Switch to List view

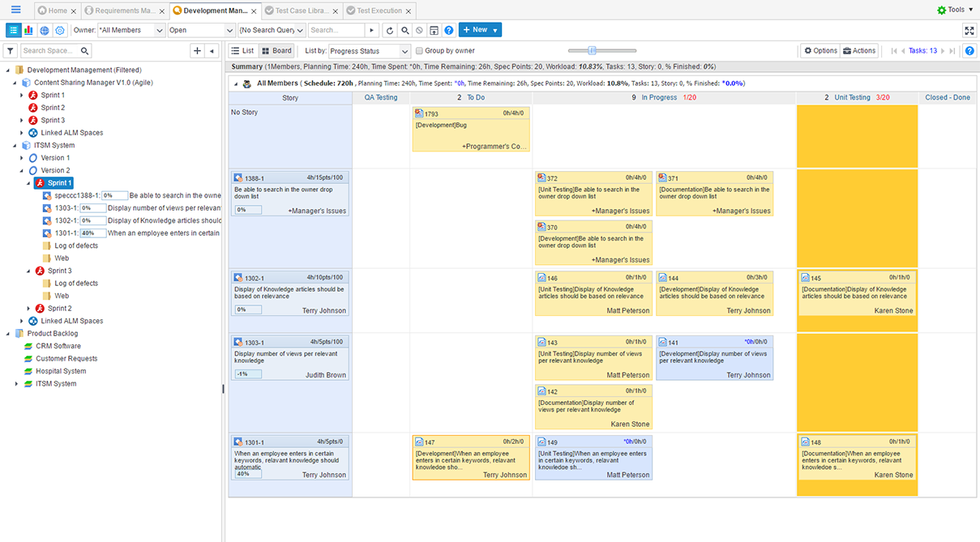[x=243, y=51]
